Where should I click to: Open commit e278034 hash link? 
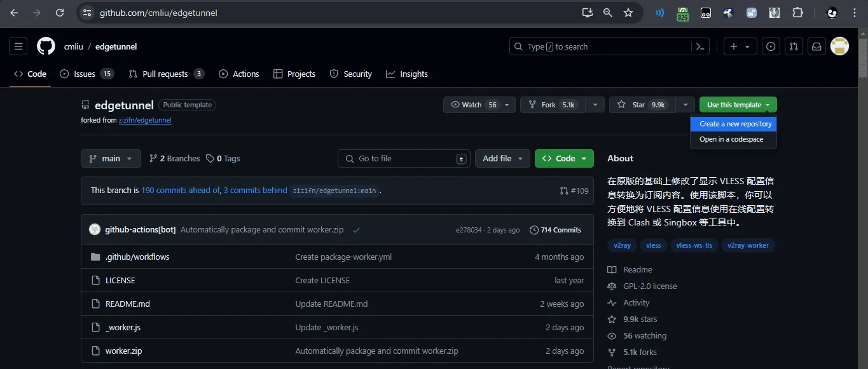click(x=469, y=230)
